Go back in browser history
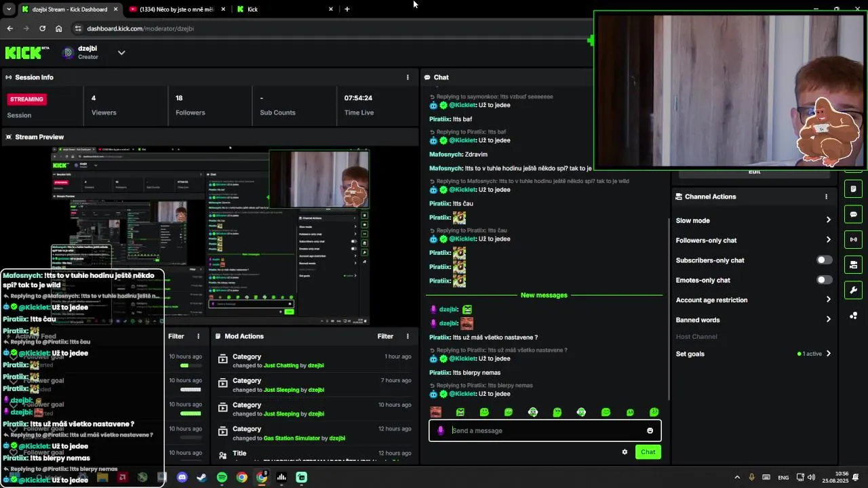 point(9,28)
